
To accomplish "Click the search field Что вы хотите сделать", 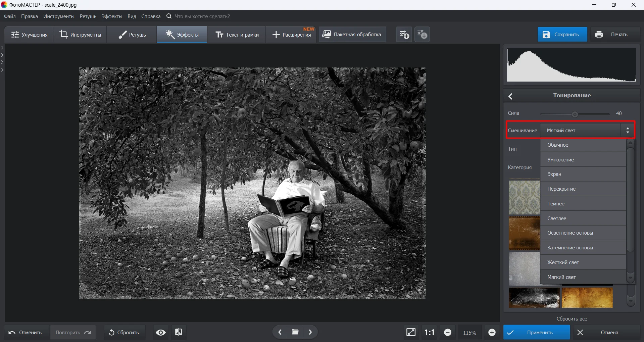I will point(202,16).
